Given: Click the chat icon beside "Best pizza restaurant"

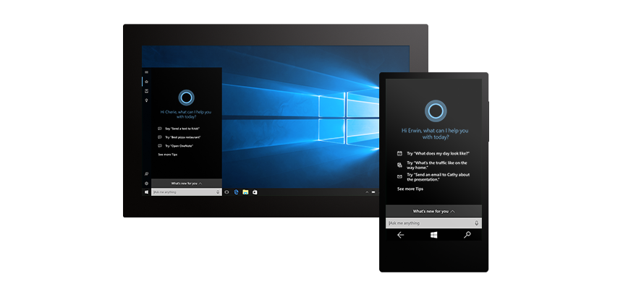Looking at the screenshot, I should tap(160, 137).
